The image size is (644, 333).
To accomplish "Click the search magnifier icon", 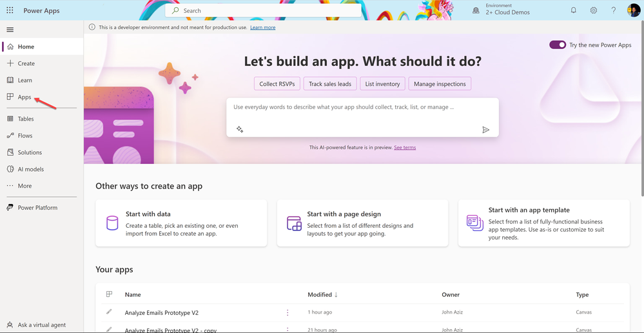I will click(x=176, y=11).
